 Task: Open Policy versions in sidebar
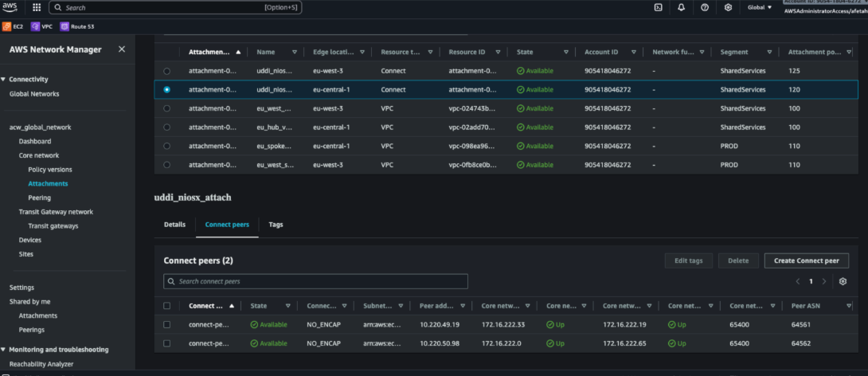pos(50,170)
